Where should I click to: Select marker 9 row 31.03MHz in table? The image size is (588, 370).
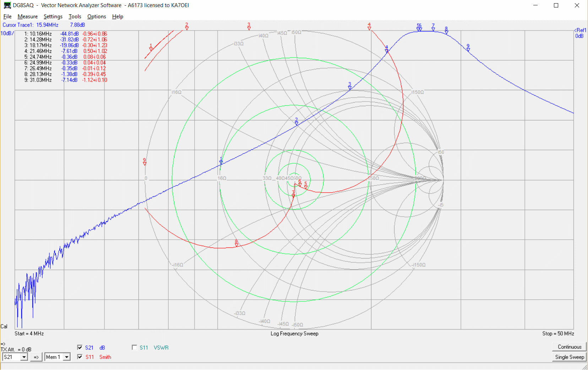66,80
